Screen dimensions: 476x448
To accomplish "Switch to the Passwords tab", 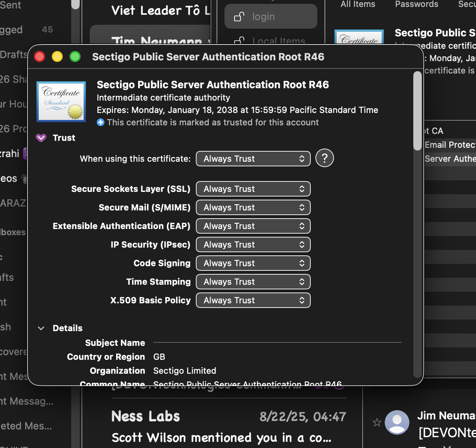I will [416, 4].
